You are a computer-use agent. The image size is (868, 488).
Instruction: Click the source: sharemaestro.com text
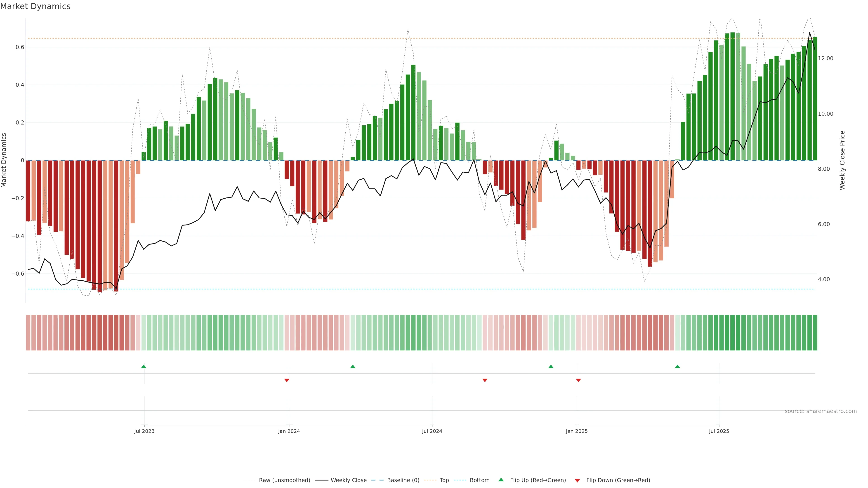(x=821, y=411)
